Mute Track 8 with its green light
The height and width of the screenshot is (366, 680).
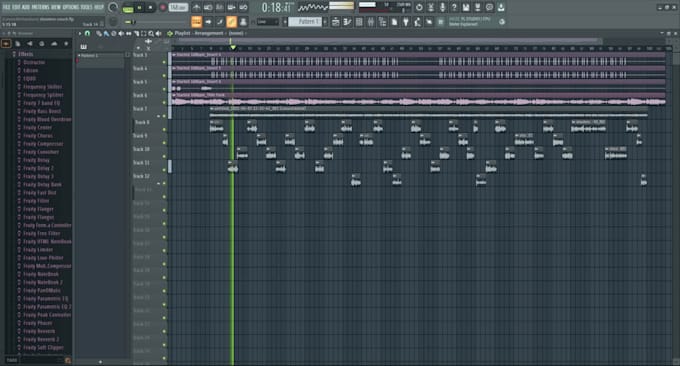coord(164,129)
